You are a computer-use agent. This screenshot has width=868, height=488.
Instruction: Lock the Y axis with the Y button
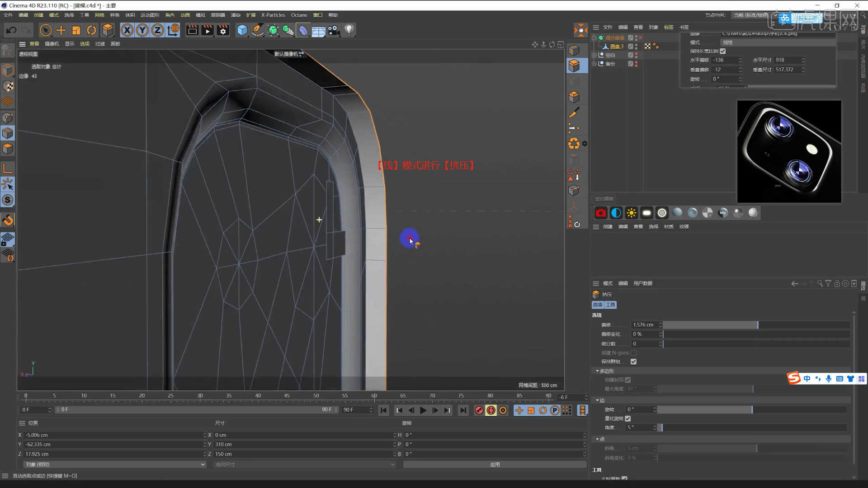pos(142,30)
